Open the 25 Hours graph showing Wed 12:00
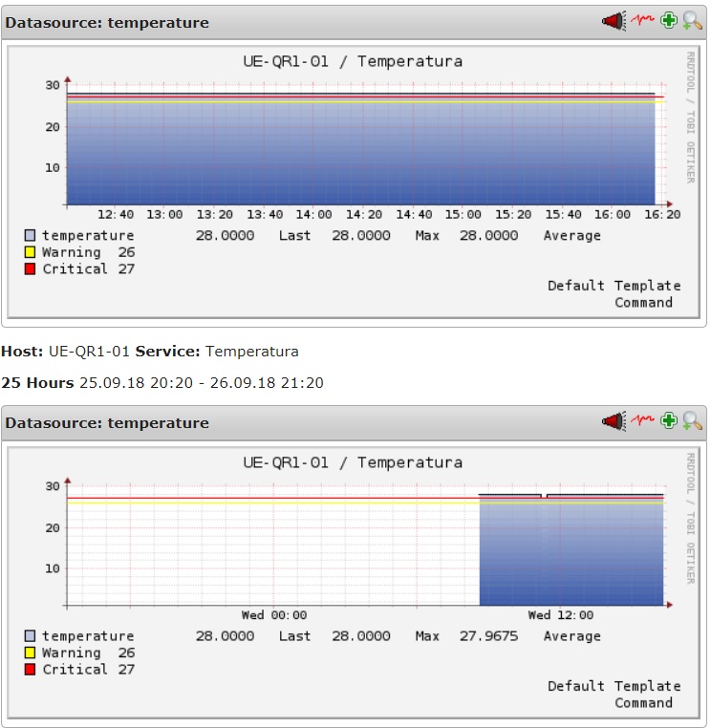 pos(354,545)
